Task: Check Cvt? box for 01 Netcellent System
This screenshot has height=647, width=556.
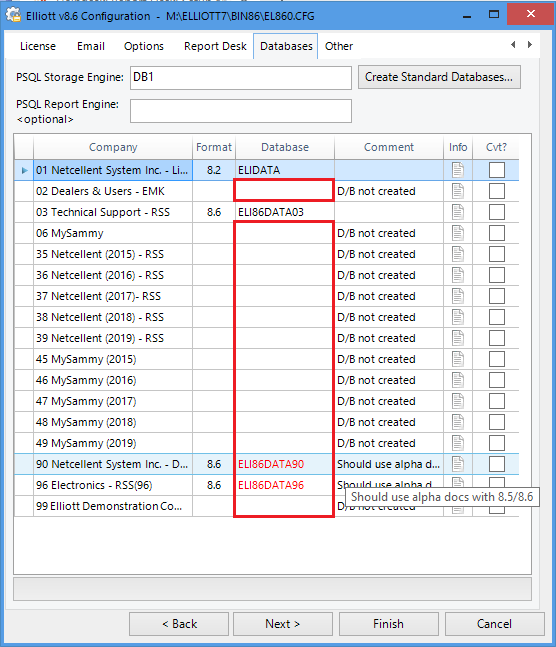Action: pos(497,170)
